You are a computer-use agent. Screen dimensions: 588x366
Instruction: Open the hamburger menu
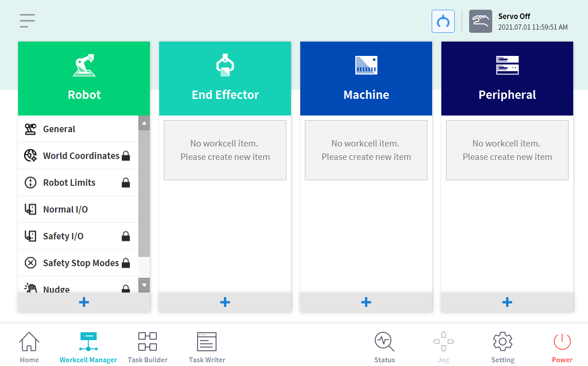click(27, 21)
